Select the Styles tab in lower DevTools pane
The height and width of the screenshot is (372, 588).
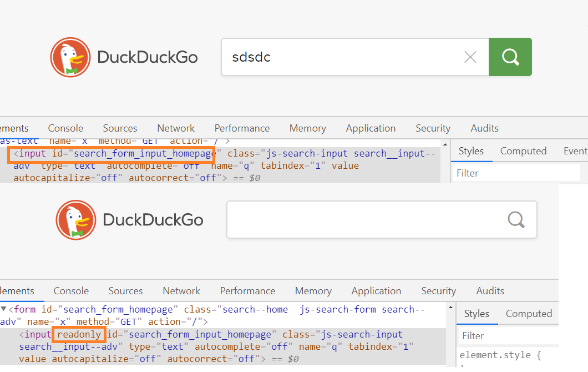click(x=477, y=313)
